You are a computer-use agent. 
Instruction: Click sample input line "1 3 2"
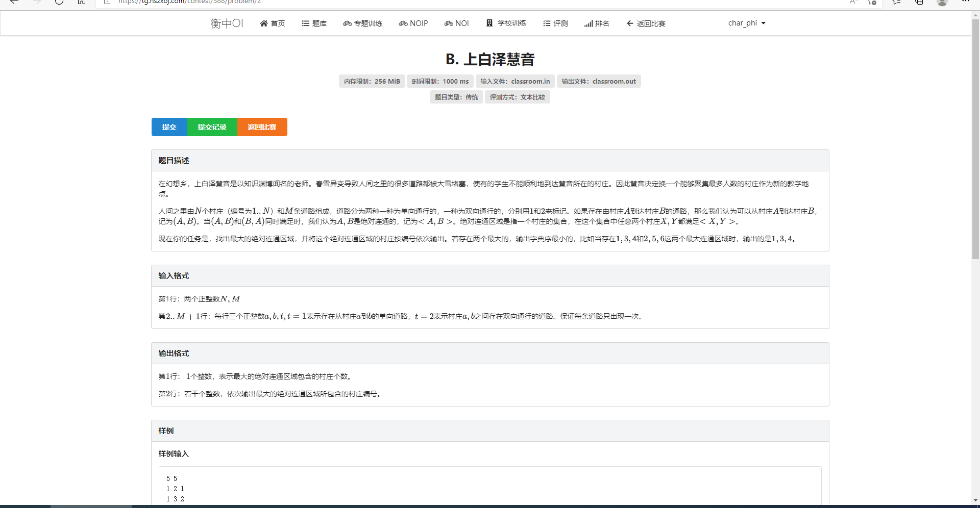coord(175,499)
